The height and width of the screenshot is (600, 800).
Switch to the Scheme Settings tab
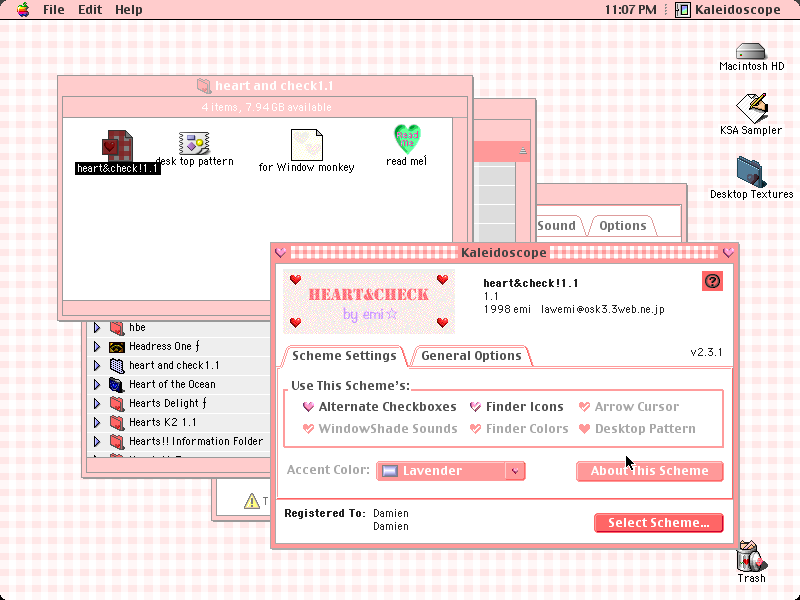[x=344, y=356]
